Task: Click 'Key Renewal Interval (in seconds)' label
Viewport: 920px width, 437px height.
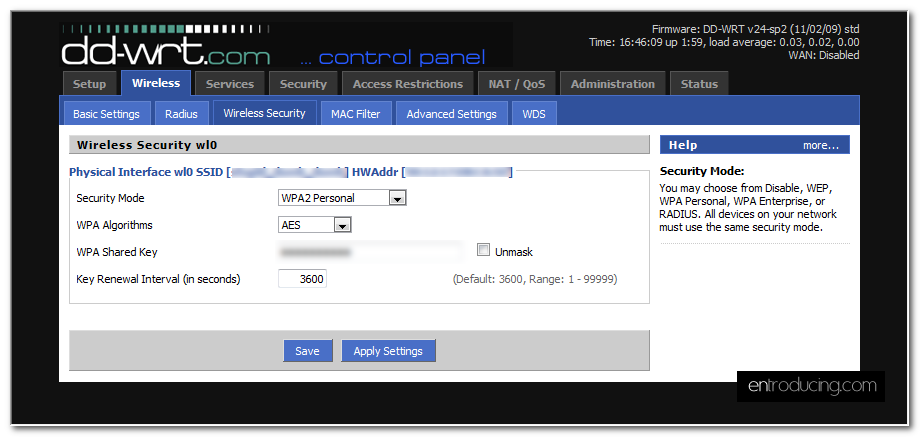Action: tap(158, 279)
